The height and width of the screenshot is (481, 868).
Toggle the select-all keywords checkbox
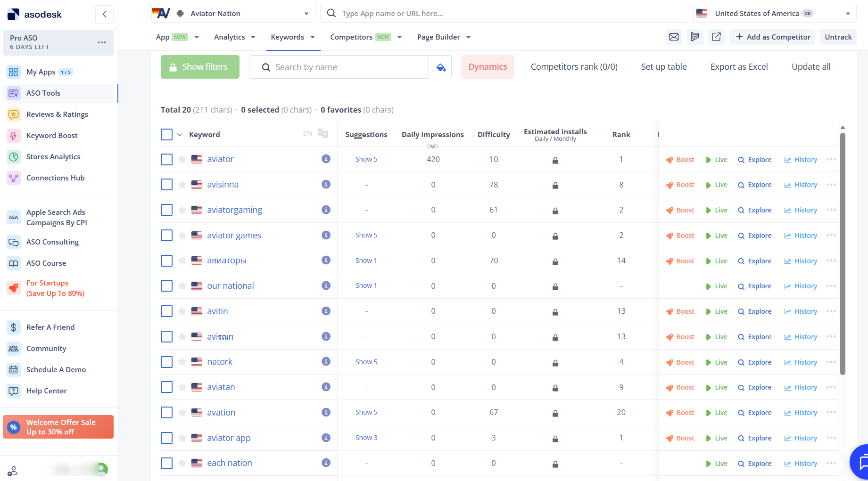(166, 135)
